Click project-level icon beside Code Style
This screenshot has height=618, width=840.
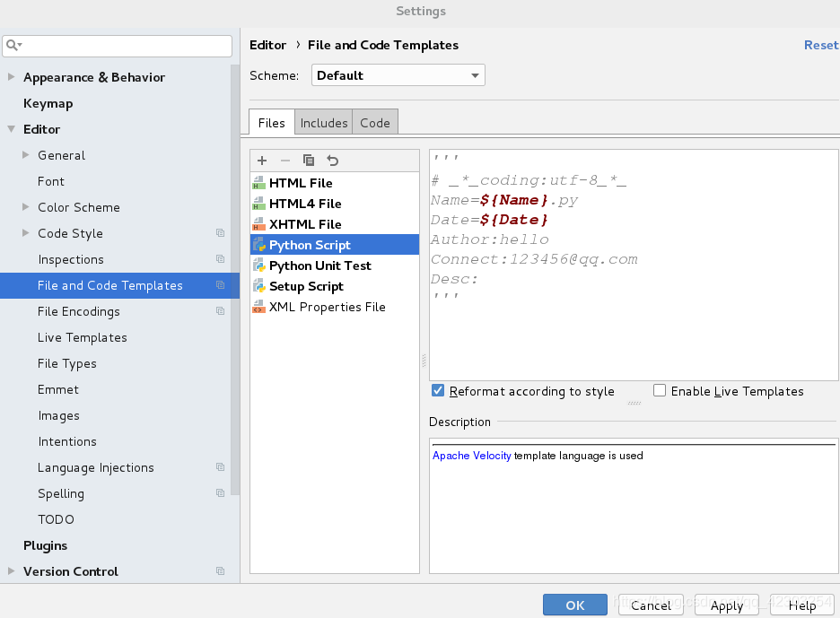coord(220,233)
